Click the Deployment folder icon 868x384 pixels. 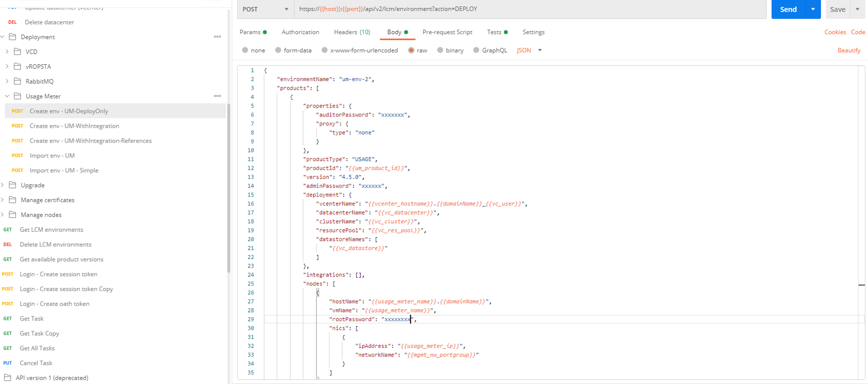12,37
